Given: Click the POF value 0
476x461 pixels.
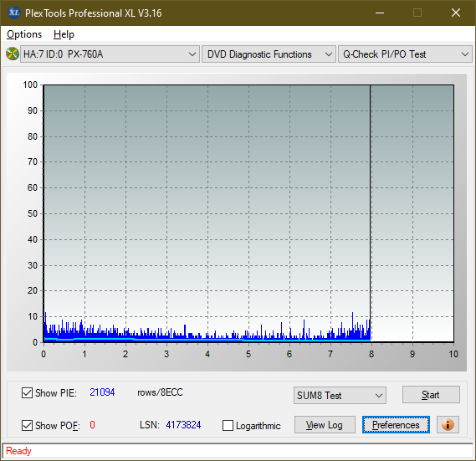Looking at the screenshot, I should click(92, 424).
